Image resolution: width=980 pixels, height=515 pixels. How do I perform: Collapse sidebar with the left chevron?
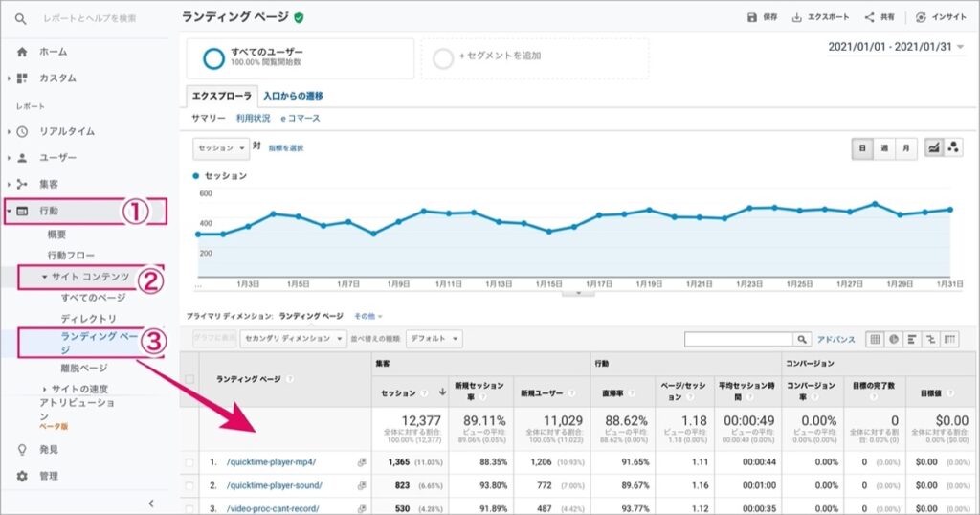(150, 504)
